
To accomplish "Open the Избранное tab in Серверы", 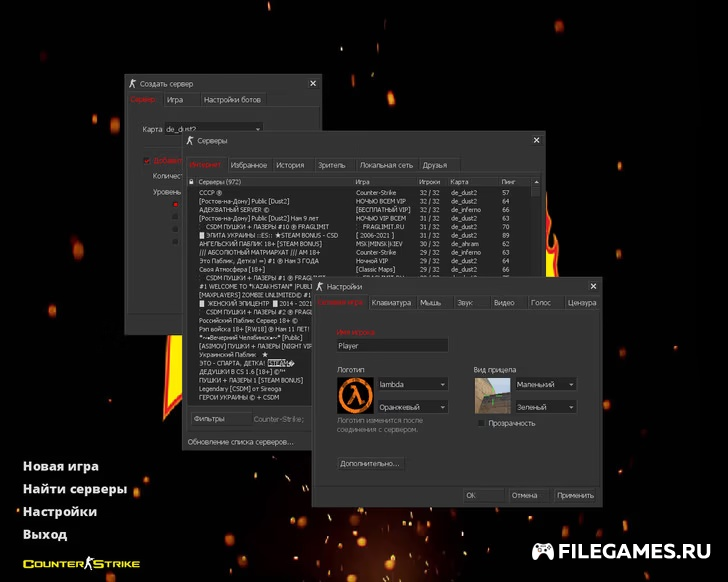I will (249, 165).
